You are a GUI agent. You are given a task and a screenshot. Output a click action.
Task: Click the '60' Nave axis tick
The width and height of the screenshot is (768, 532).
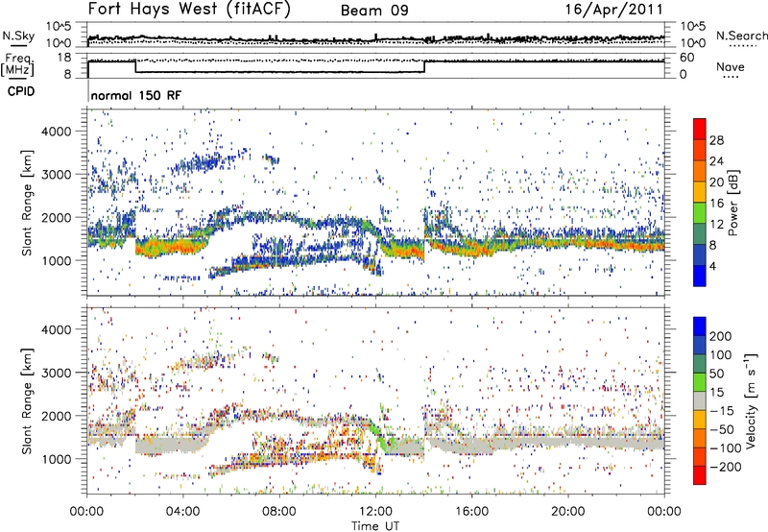click(x=687, y=58)
